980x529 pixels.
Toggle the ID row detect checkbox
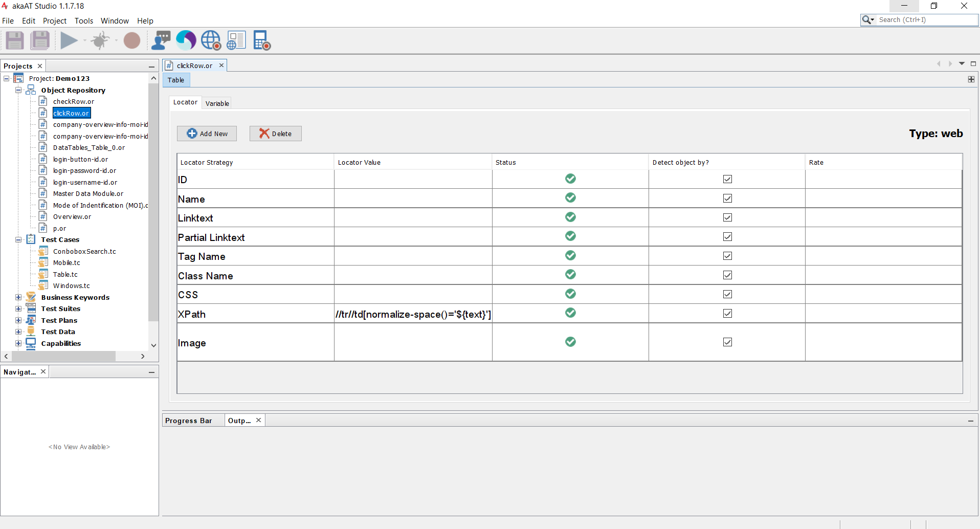pyautogui.click(x=727, y=179)
